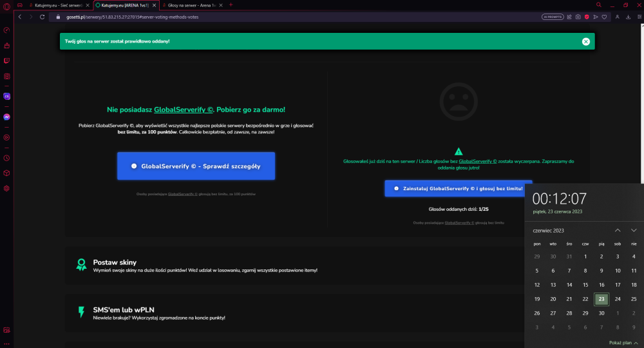Viewport: 644px width, 348px height.
Task: Select June 30 in the calendar
Action: click(601, 313)
